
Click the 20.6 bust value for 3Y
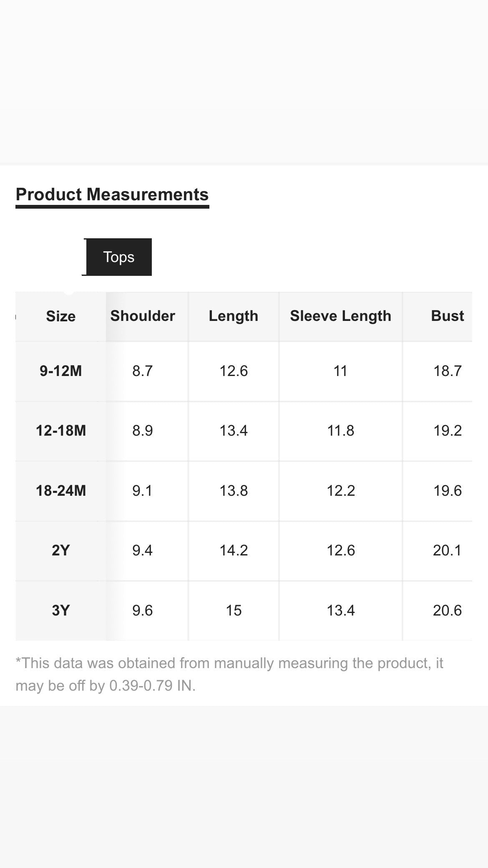[x=447, y=611]
